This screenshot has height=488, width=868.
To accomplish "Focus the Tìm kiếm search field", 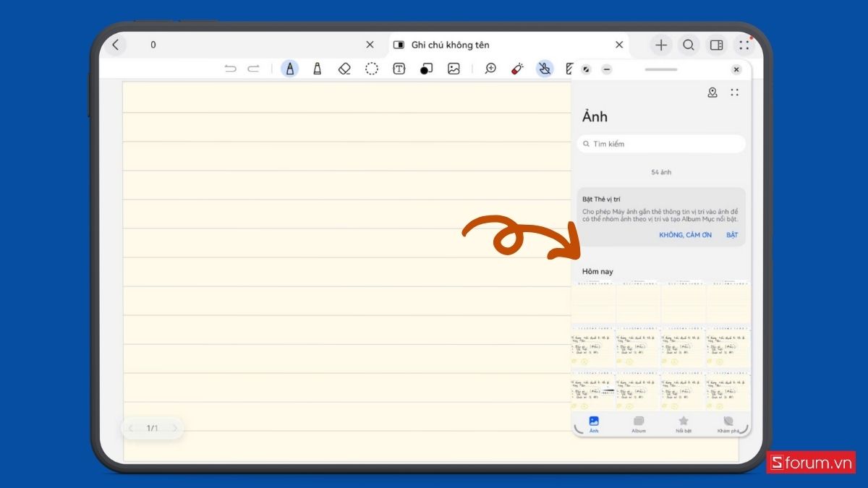I will (x=661, y=144).
